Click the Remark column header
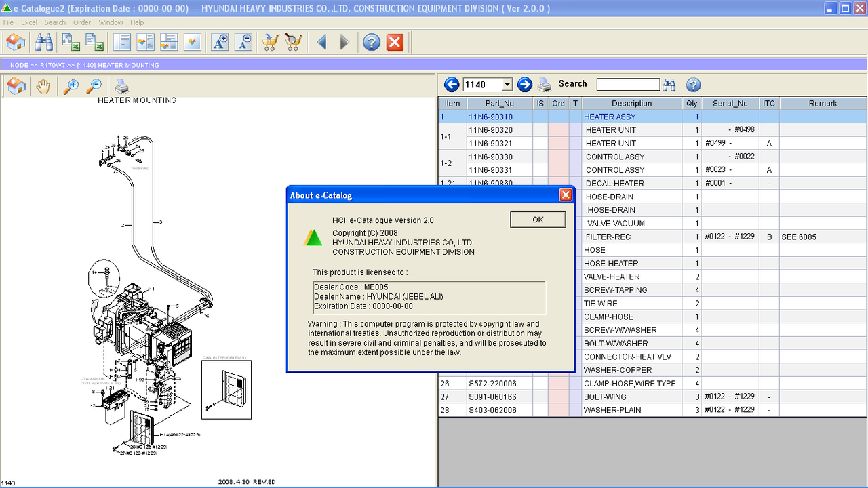The image size is (868, 488). [823, 104]
